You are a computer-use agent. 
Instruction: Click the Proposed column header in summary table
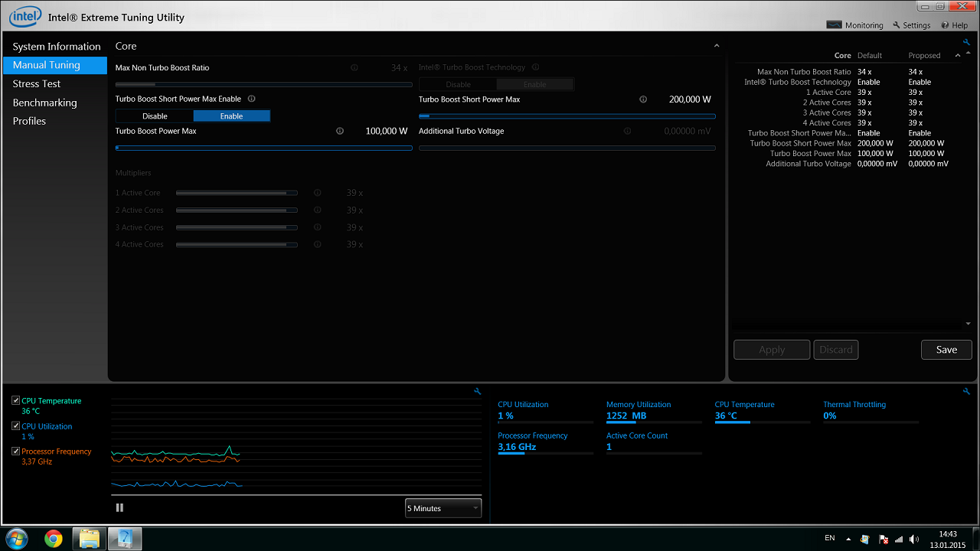[924, 56]
